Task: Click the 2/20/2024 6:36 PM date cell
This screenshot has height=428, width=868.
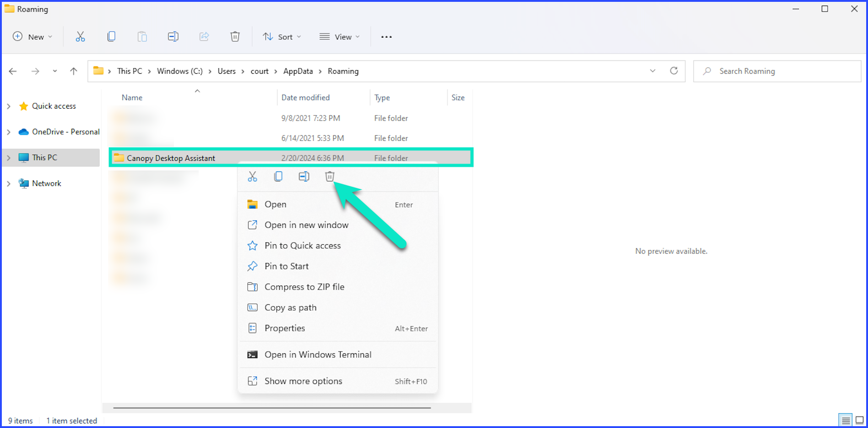Action: (x=313, y=158)
